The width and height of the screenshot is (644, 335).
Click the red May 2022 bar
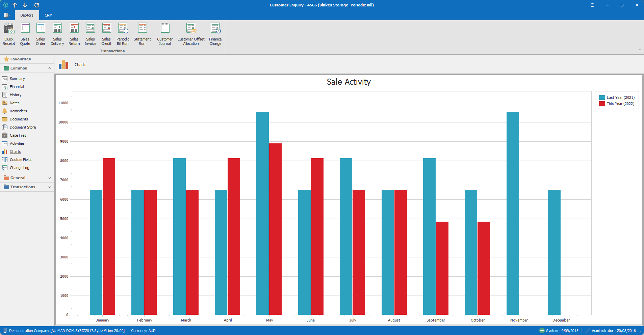pyautogui.click(x=275, y=229)
